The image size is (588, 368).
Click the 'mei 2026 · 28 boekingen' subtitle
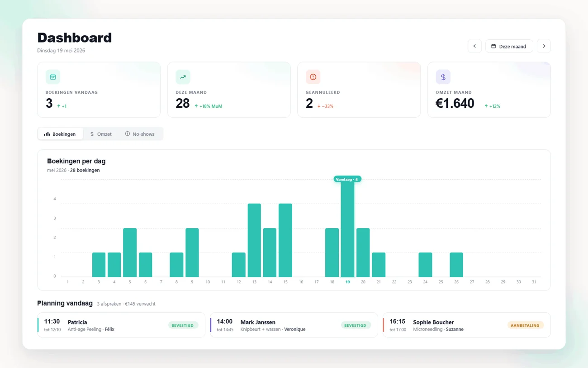[73, 171]
